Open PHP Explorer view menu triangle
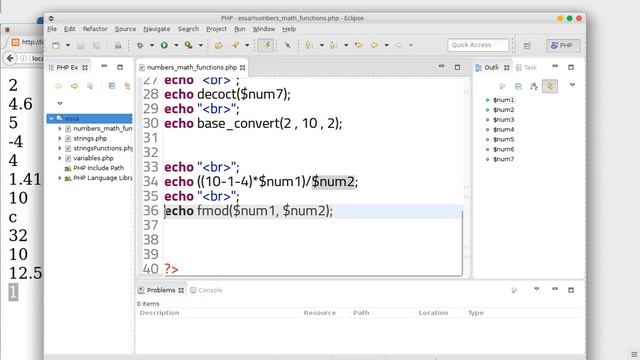 (x=60, y=104)
